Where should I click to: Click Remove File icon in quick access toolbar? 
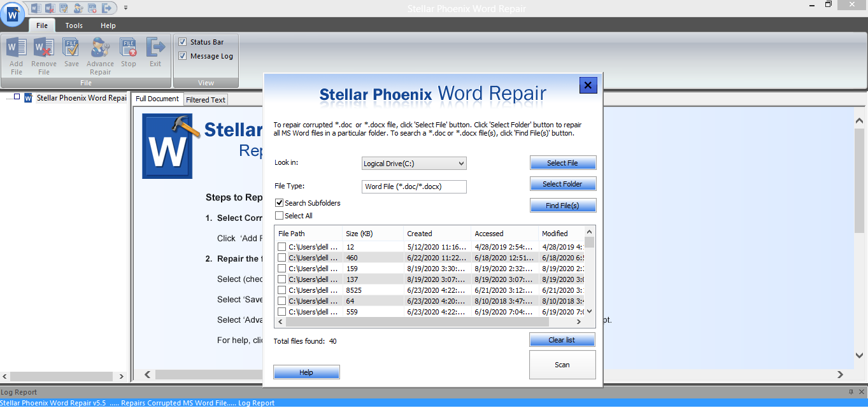click(49, 8)
